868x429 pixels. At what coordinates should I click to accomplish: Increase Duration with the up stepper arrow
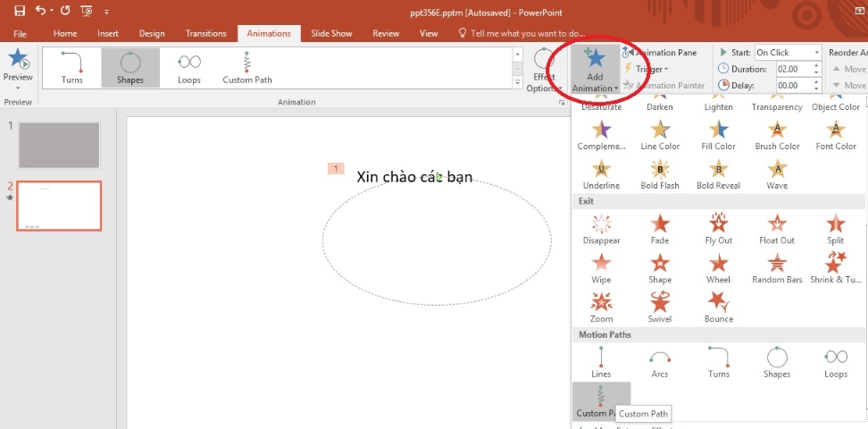(x=816, y=66)
